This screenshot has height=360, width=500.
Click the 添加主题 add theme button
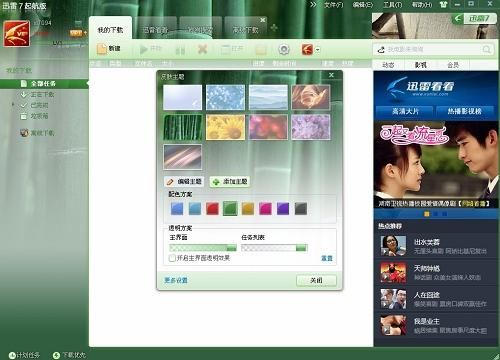(x=230, y=182)
